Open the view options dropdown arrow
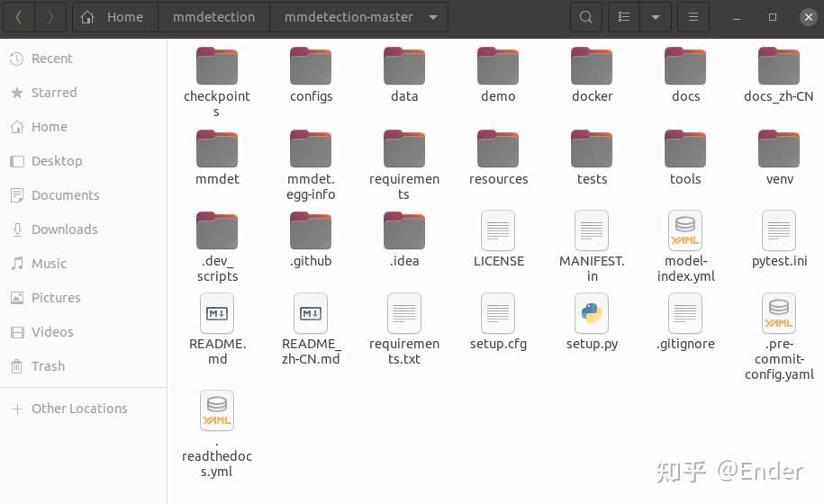 coord(656,17)
